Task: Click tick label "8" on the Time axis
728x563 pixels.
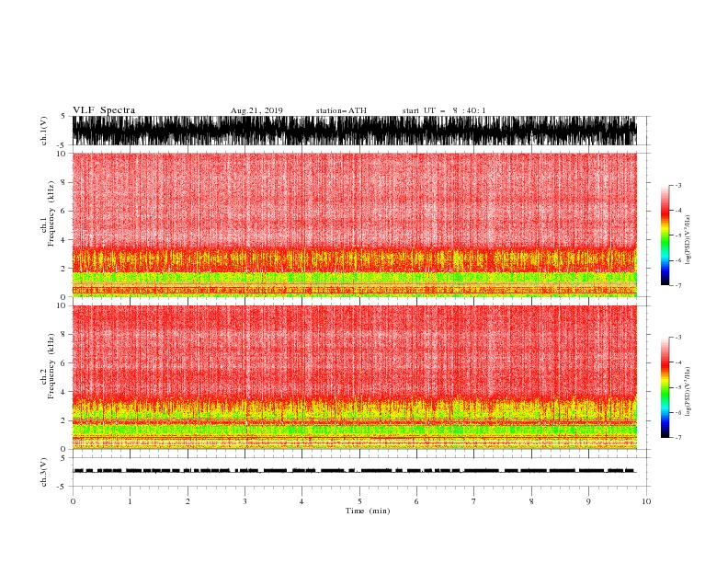Action: [531, 501]
